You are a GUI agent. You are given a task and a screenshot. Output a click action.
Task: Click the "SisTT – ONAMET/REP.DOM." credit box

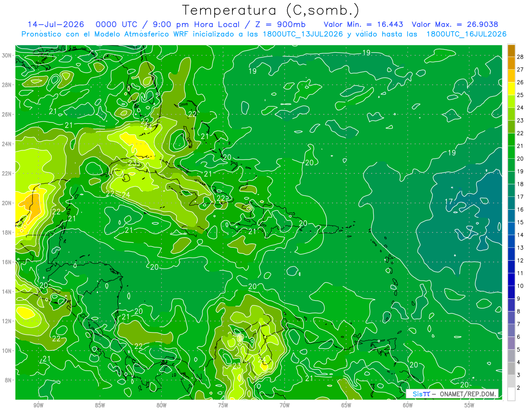coord(452,394)
